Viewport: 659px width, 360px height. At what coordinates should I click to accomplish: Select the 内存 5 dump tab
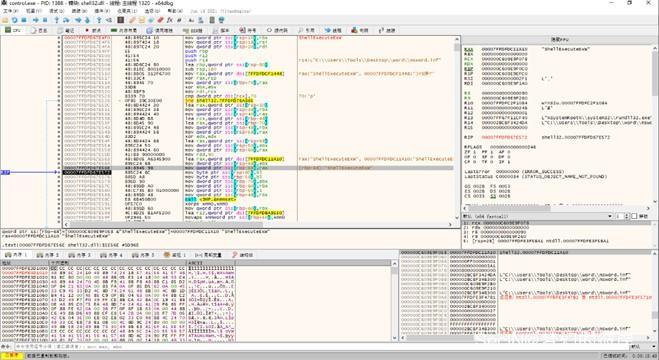(144, 255)
